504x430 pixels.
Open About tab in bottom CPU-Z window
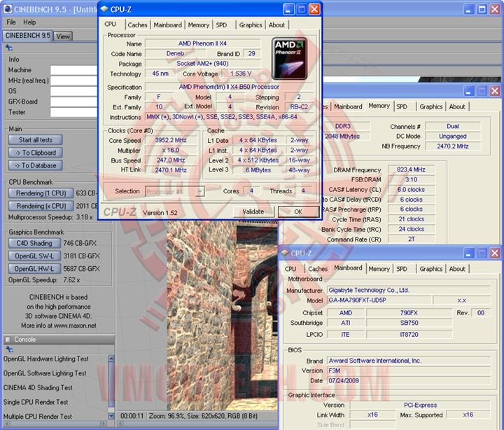click(457, 269)
